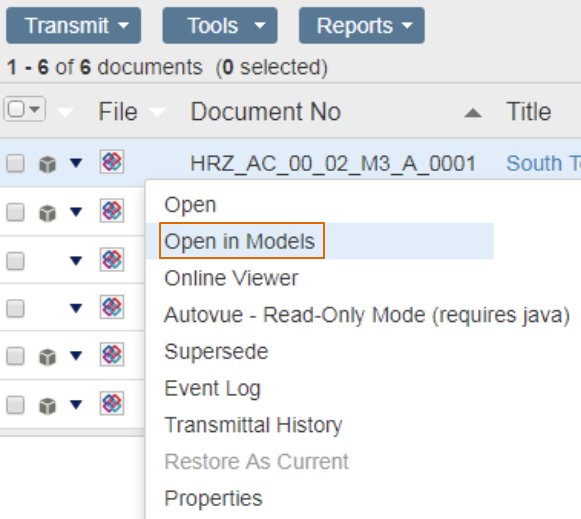Click the cube model icon in fifth row
Screen dimensions: 581x519
coord(47,357)
